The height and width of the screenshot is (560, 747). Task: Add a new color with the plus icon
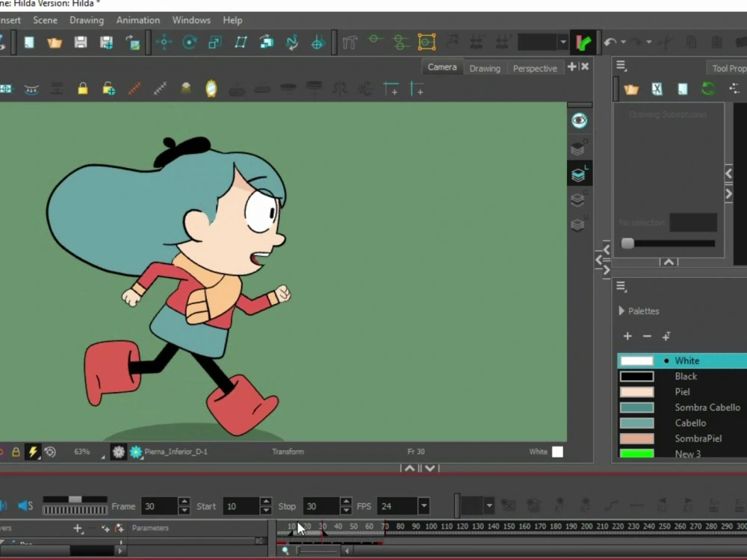(627, 336)
